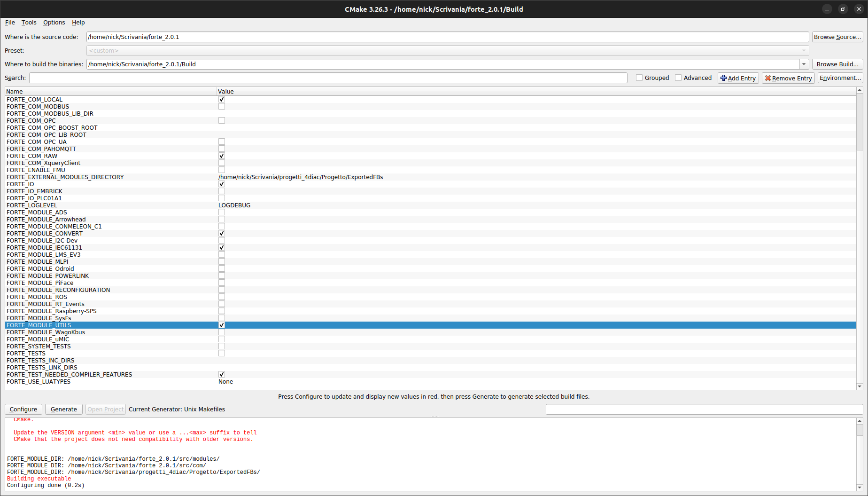Screen dimensions: 868x496
Task: Enable FORTE_COM_PAHOMQTT checkbox
Action: pyautogui.click(x=222, y=149)
